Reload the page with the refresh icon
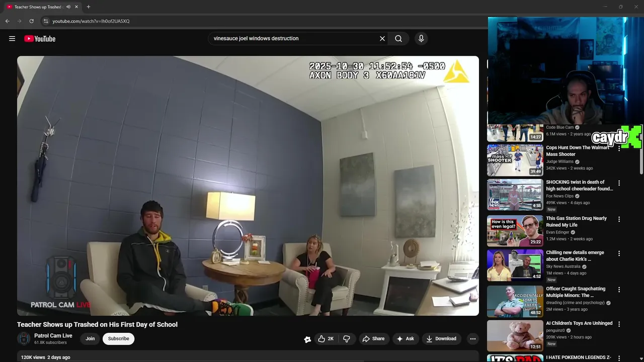644x362 pixels. [x=31, y=21]
